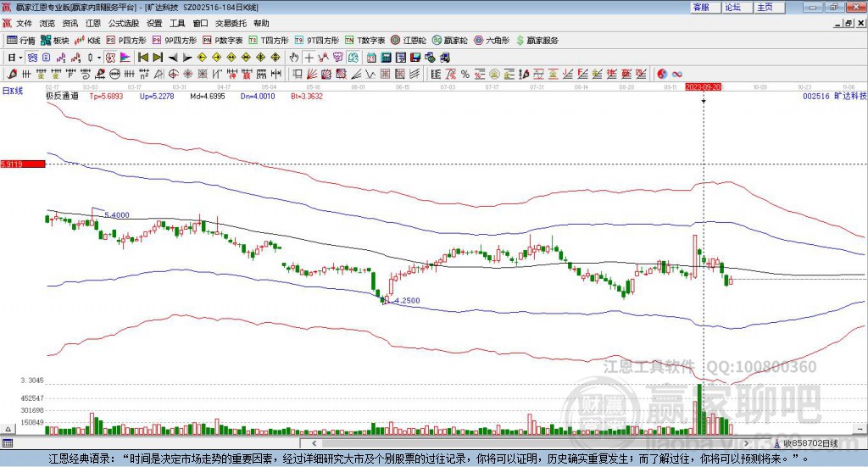Click the red-blue yin-yang icon
This screenshot has height=467, width=868.
tap(662, 74)
